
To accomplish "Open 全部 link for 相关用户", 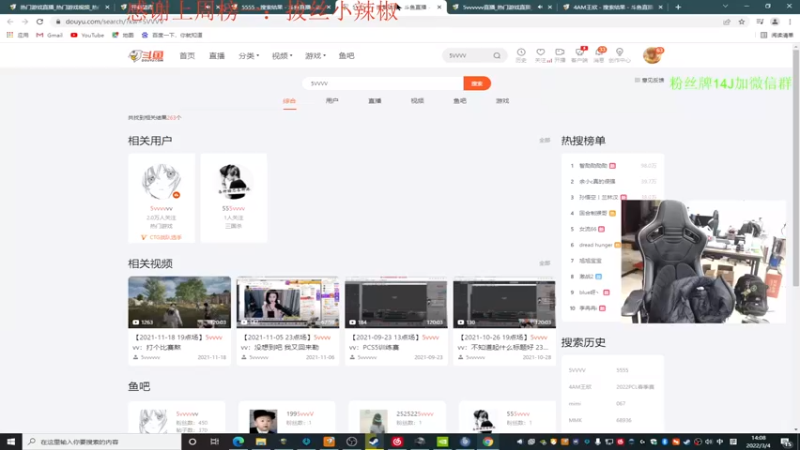I will pos(544,140).
